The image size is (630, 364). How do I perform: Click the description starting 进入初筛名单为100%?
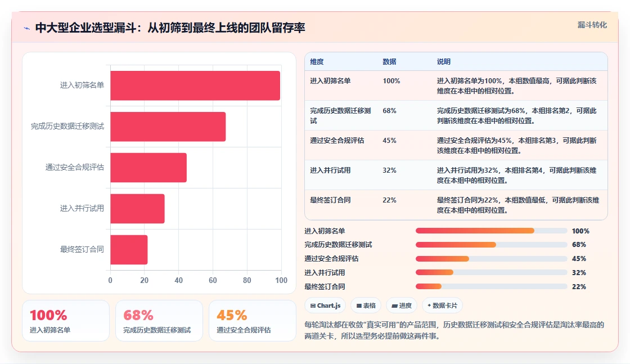coord(517,86)
